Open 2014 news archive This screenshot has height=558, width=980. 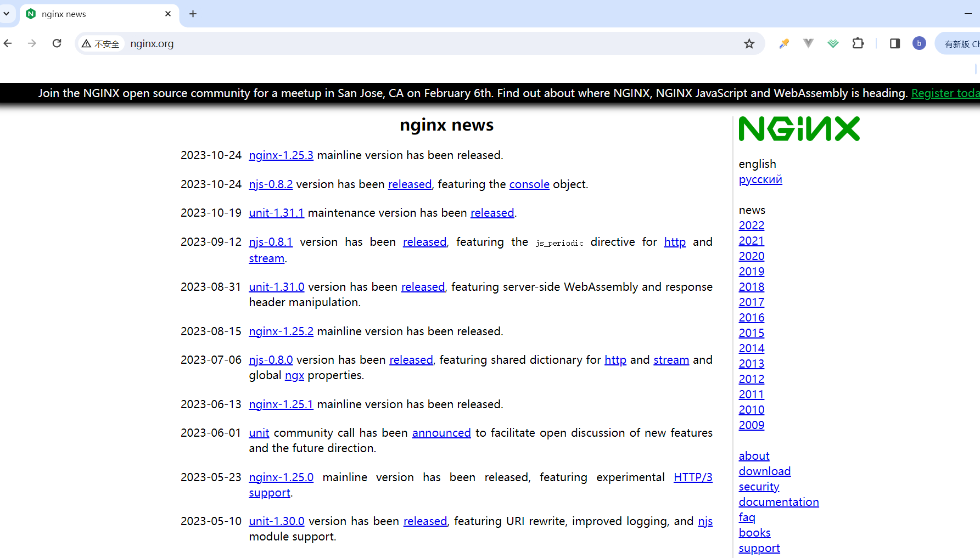point(752,348)
